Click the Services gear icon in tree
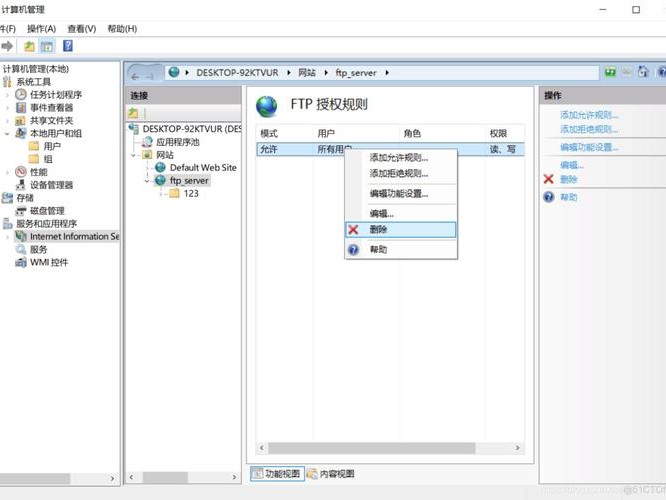 21,249
